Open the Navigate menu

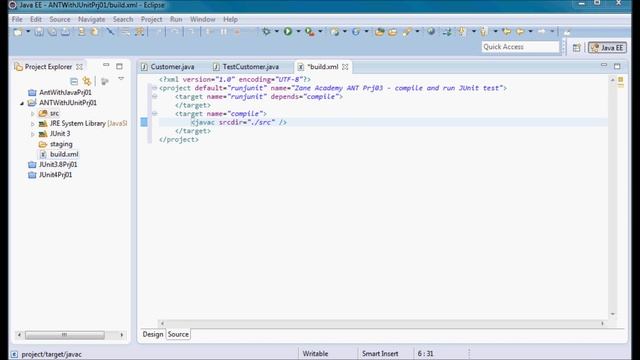point(91,19)
